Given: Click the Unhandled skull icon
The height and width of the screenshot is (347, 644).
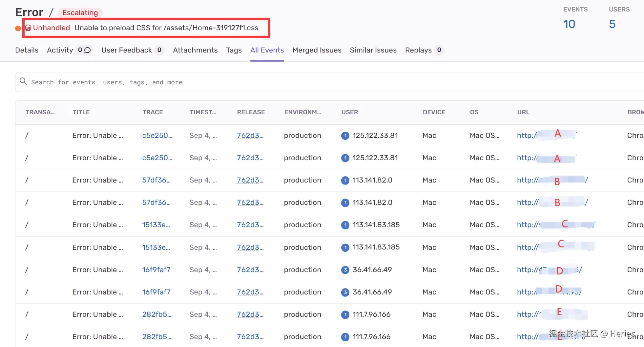Looking at the screenshot, I should [28, 28].
